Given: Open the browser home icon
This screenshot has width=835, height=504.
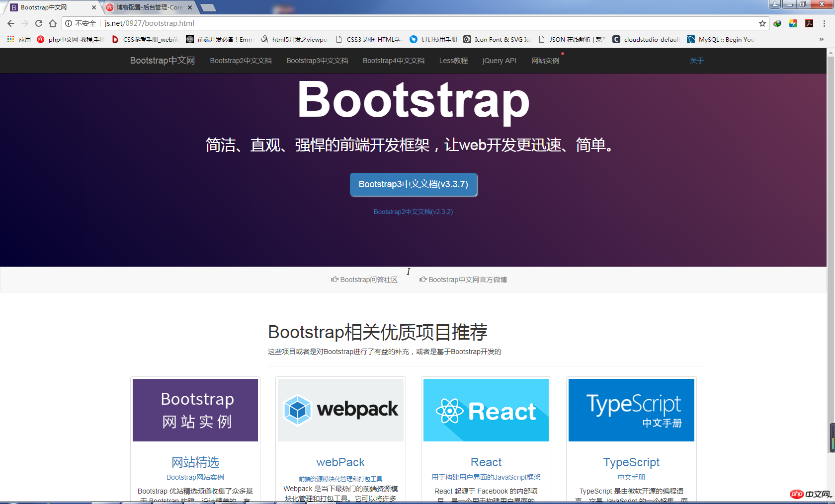Looking at the screenshot, I should tap(53, 23).
